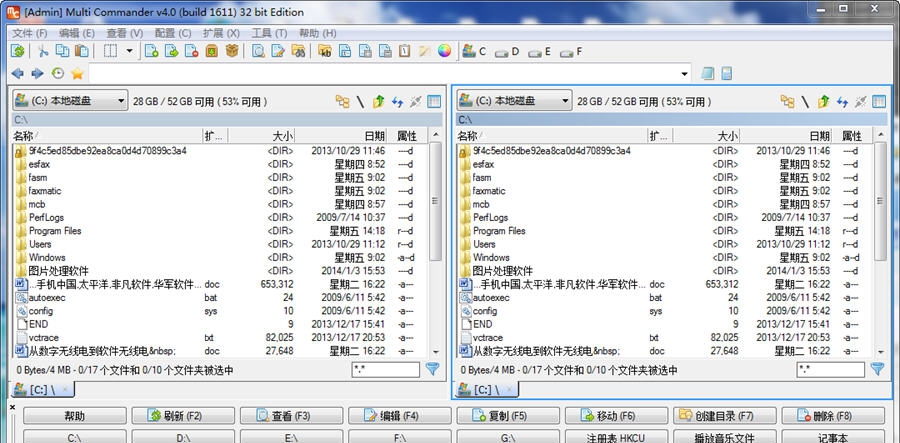
Task: Open the 扩展 (X) menu
Action: (221, 33)
